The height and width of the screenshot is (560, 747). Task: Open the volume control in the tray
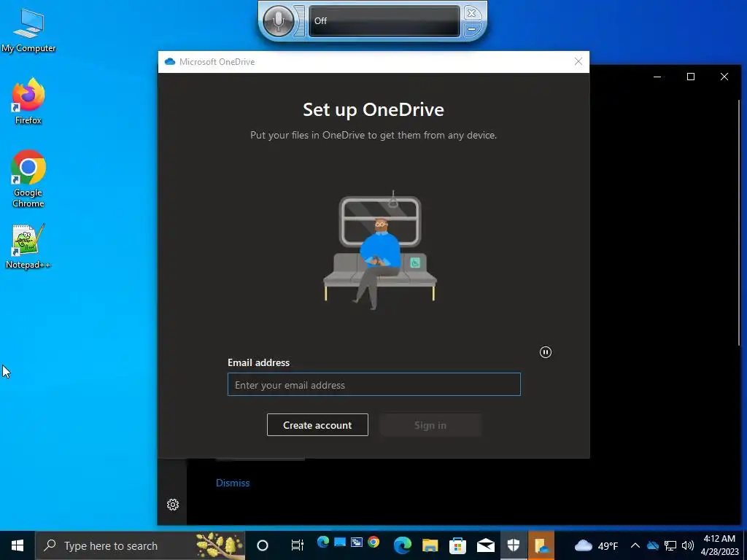point(687,545)
